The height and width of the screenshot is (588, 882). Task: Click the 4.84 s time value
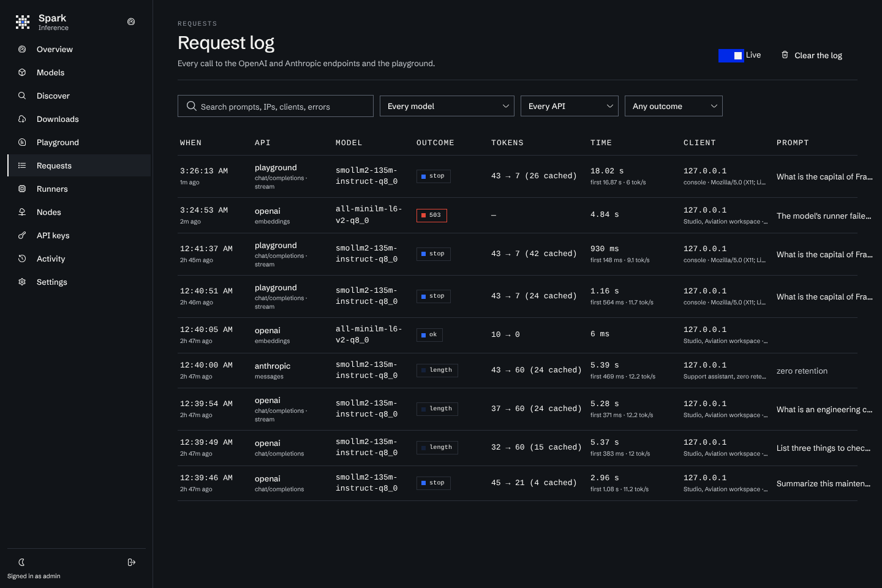[x=605, y=214]
